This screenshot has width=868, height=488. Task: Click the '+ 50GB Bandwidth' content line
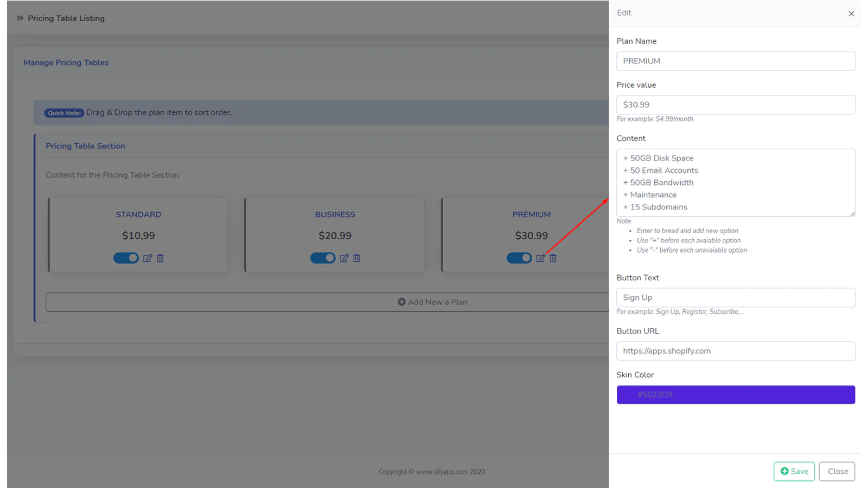coord(658,183)
